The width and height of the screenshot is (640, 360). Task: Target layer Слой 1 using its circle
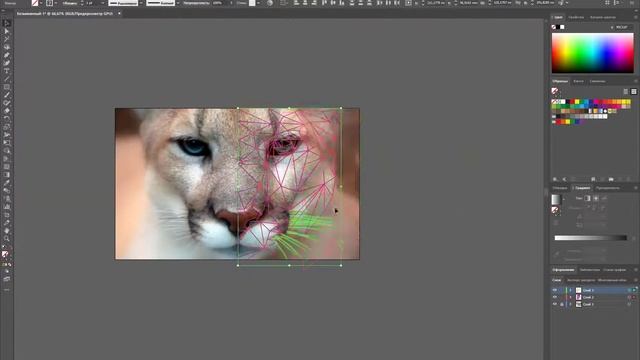point(629,304)
